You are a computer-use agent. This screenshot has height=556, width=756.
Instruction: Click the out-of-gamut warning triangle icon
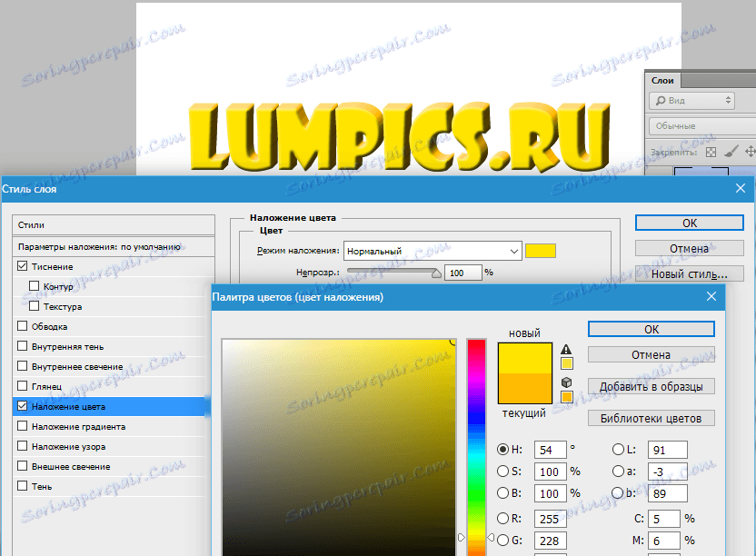point(566,349)
